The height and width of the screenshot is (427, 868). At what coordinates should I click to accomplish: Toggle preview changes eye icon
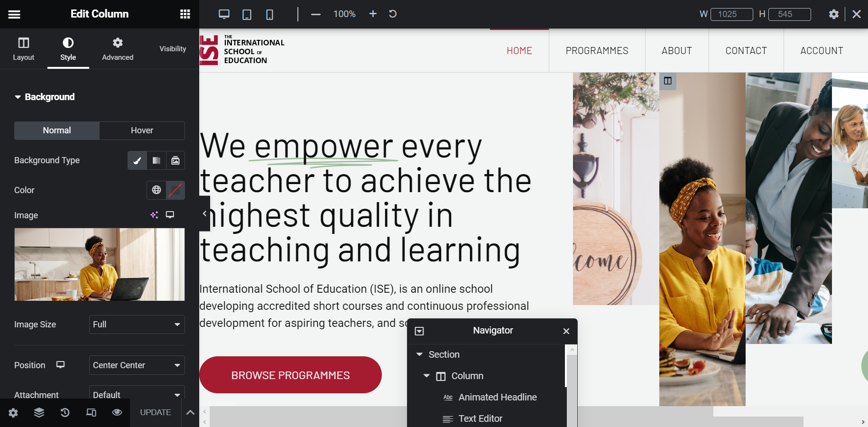tap(117, 412)
